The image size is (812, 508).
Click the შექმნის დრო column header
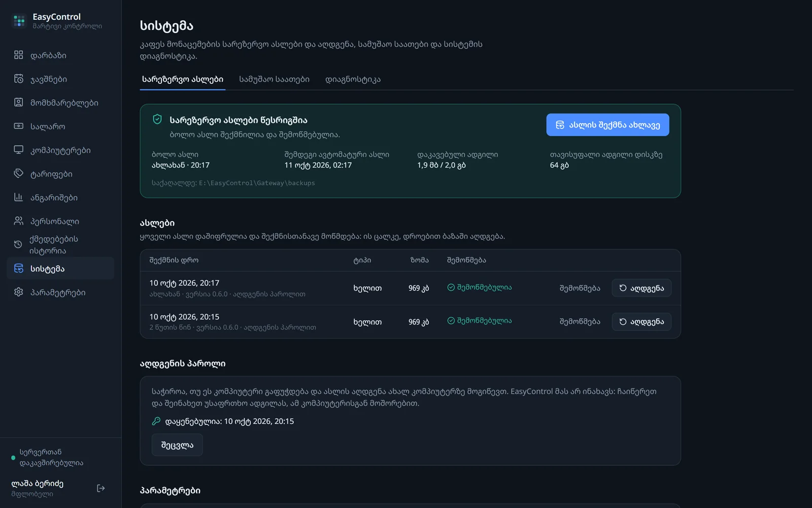174,260
